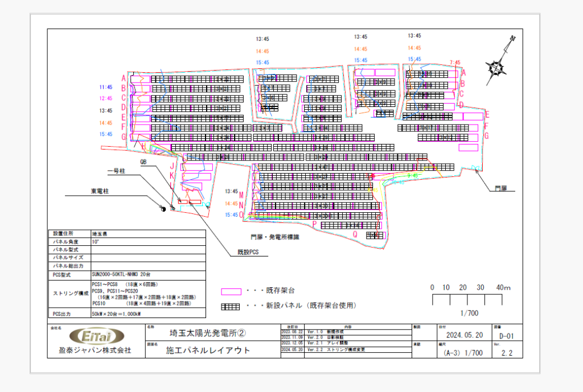This screenshot has width=583, height=392.
Task: Select the 一号柱 leader label
Action: pyautogui.click(x=116, y=171)
